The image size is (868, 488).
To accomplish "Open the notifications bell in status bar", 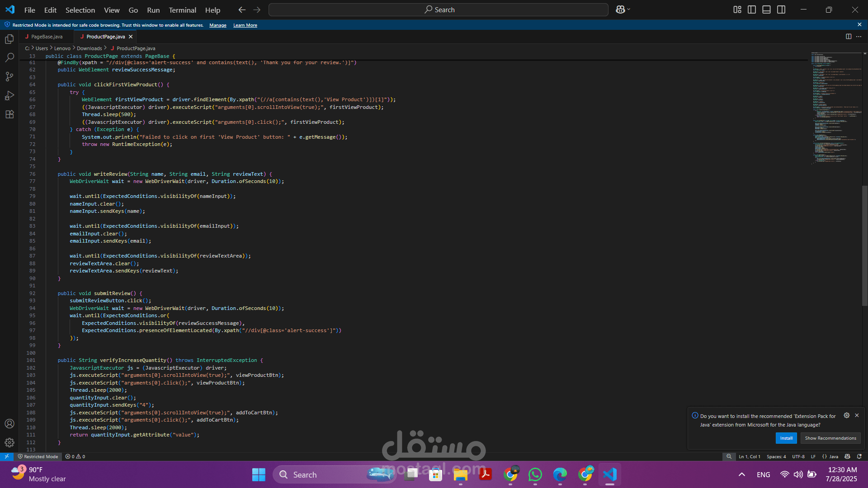I will pos(859,456).
